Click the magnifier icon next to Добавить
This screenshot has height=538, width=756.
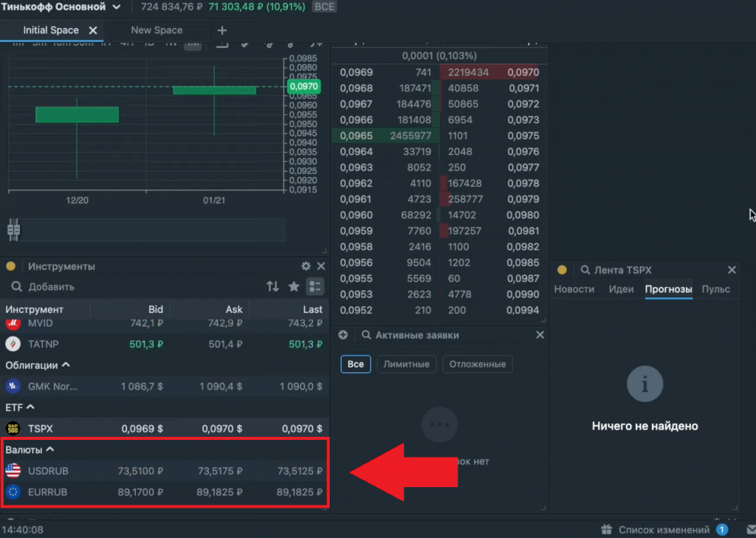coord(16,287)
